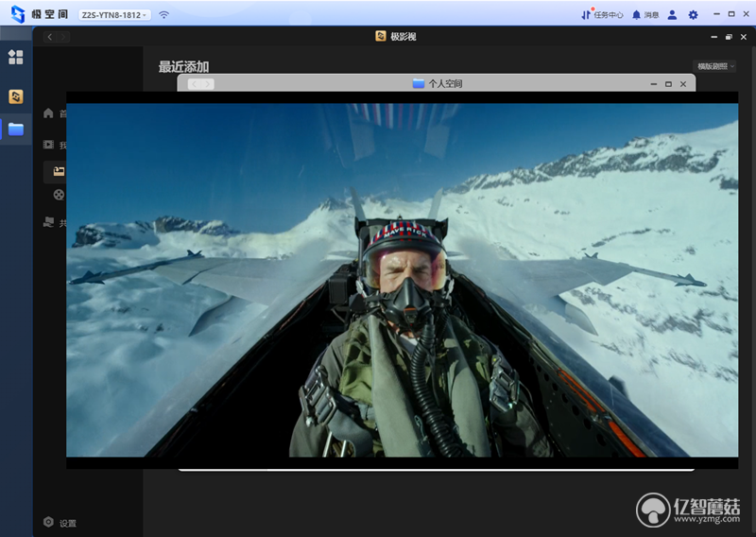This screenshot has height=537, width=756.
Task: Open the 极影视 app icon in the left dock
Action: (15, 96)
